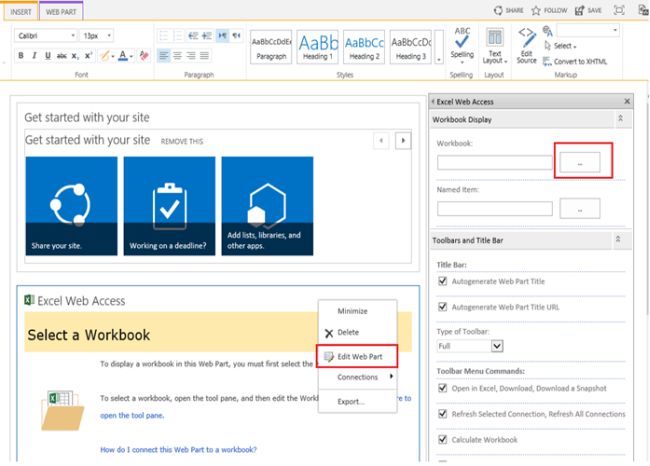Collapse the Workbook Display section
The width and height of the screenshot is (650, 466).
(x=621, y=119)
